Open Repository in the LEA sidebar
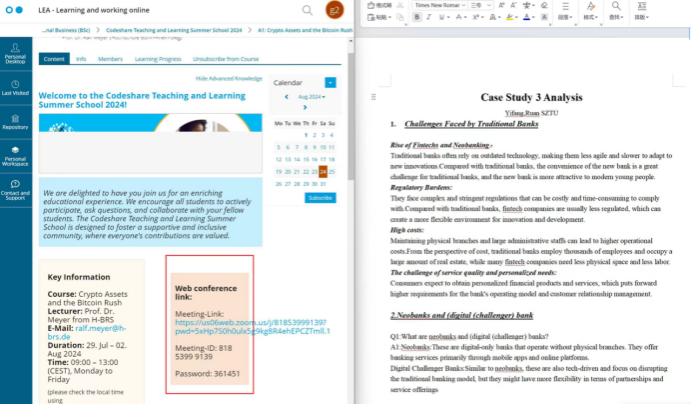 (x=15, y=122)
